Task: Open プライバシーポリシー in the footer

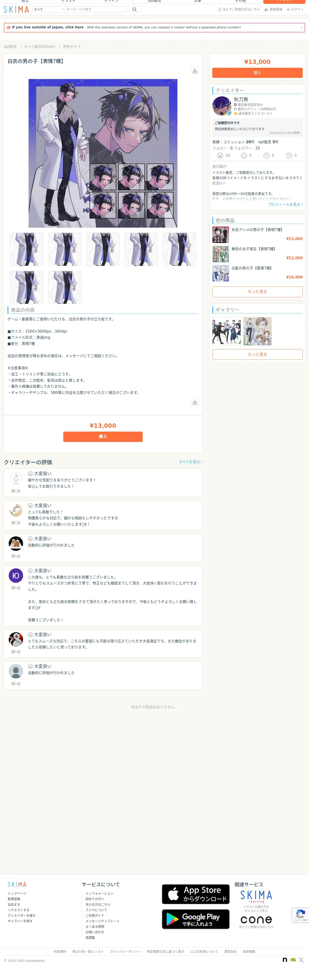Action: point(125,952)
